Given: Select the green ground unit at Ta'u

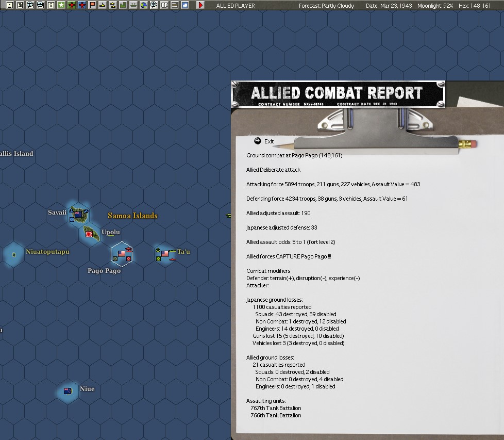Looking at the screenshot, I should (158, 258).
